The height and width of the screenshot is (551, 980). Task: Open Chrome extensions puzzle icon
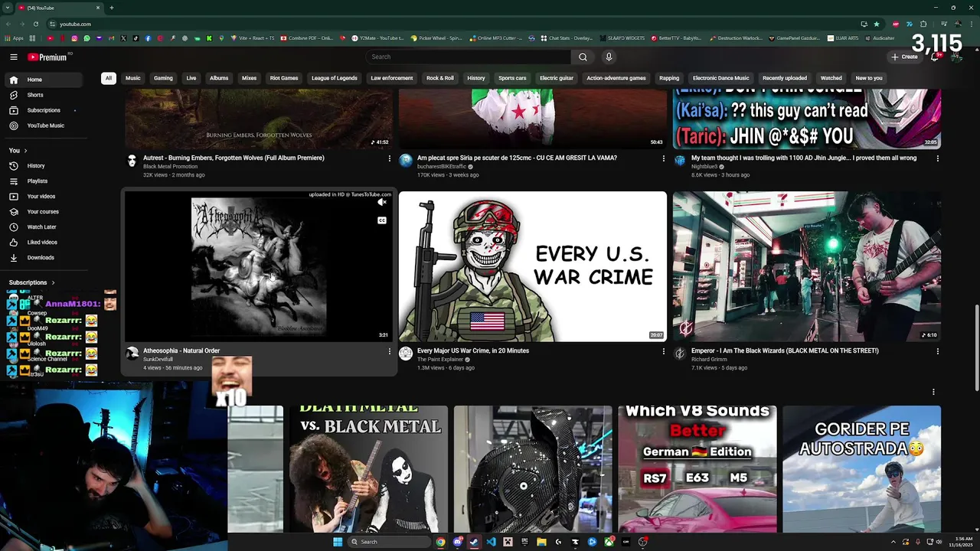pyautogui.click(x=923, y=24)
